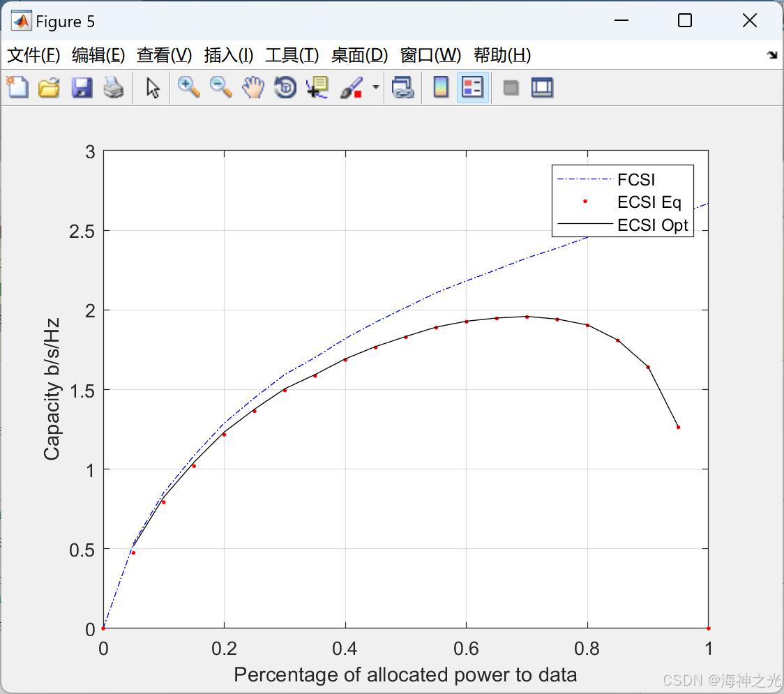The height and width of the screenshot is (694, 784).
Task: Select the Rotate 3D tool
Action: [x=285, y=87]
